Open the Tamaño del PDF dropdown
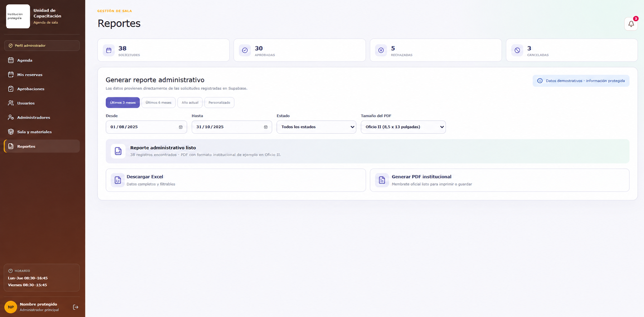The image size is (644, 317). (403, 127)
